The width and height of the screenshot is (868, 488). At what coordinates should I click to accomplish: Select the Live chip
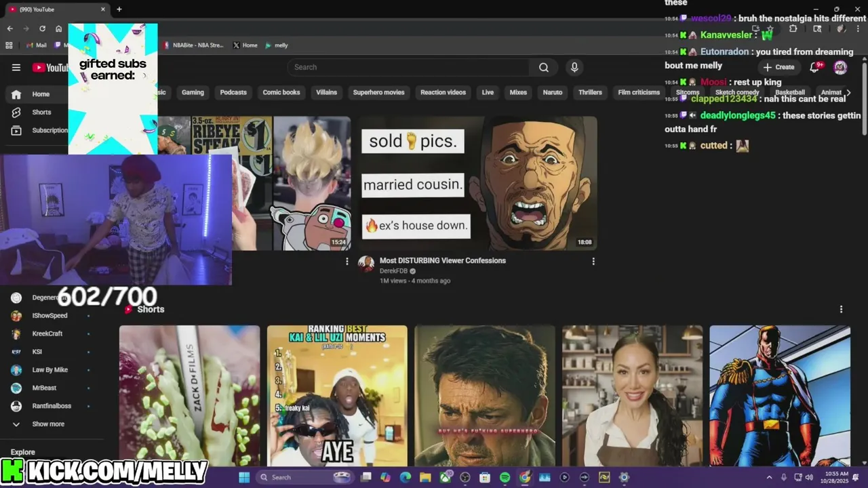pyautogui.click(x=488, y=92)
